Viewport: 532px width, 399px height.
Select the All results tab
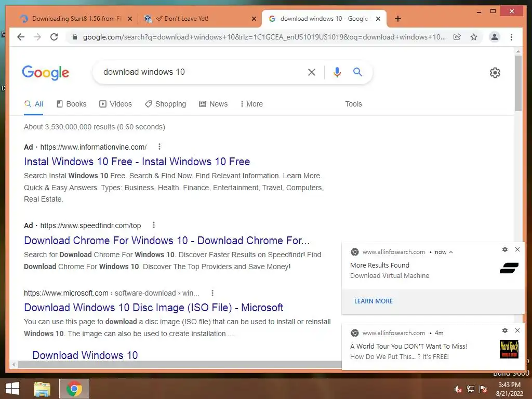point(34,104)
